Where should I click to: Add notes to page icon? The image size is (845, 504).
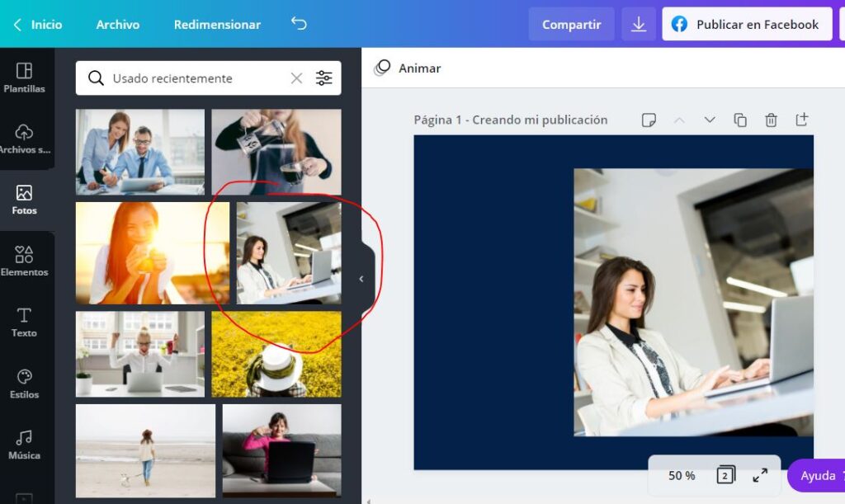pos(649,120)
